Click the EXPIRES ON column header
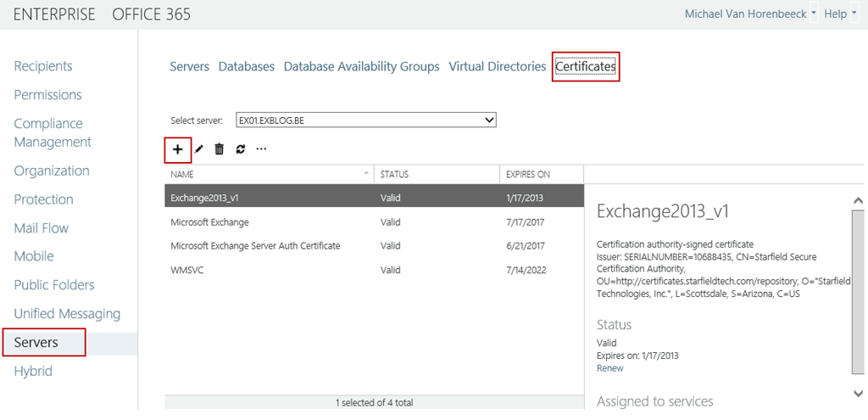 tap(528, 175)
